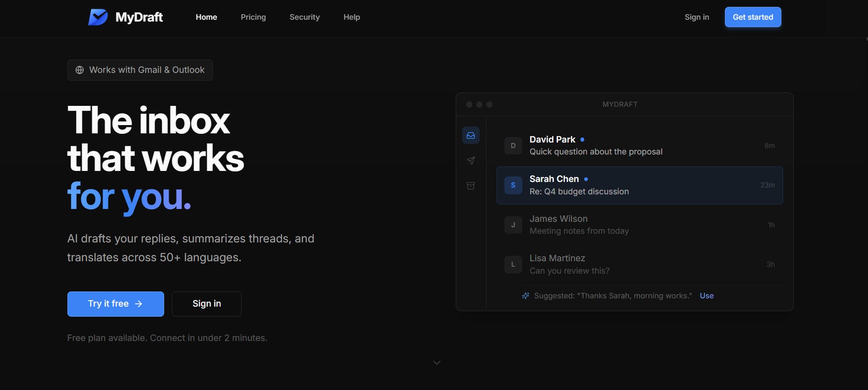Image resolution: width=868 pixels, height=390 pixels.
Task: Click the MyDraft brand name
Action: tap(139, 17)
